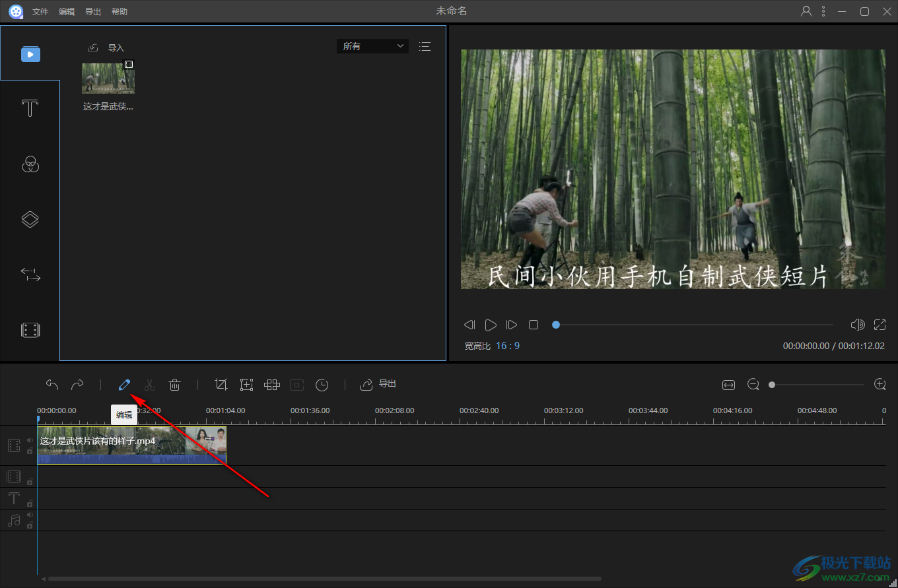
Task: Click the 00:02:08.00 ruler mark
Action: coord(394,410)
